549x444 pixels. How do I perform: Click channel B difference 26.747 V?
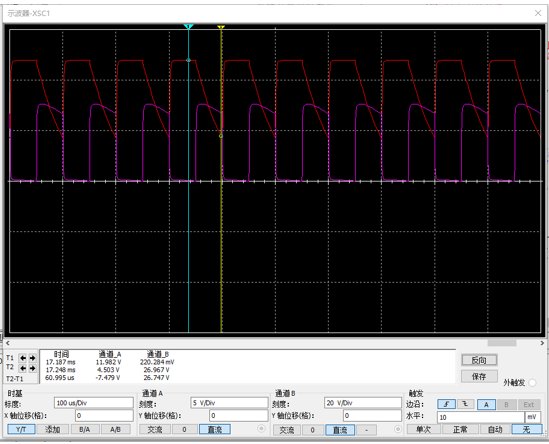click(157, 378)
